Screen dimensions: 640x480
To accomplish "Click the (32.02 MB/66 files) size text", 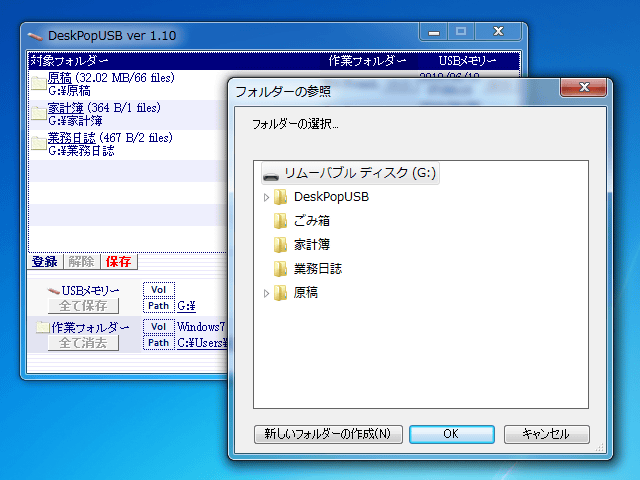I will point(125,78).
